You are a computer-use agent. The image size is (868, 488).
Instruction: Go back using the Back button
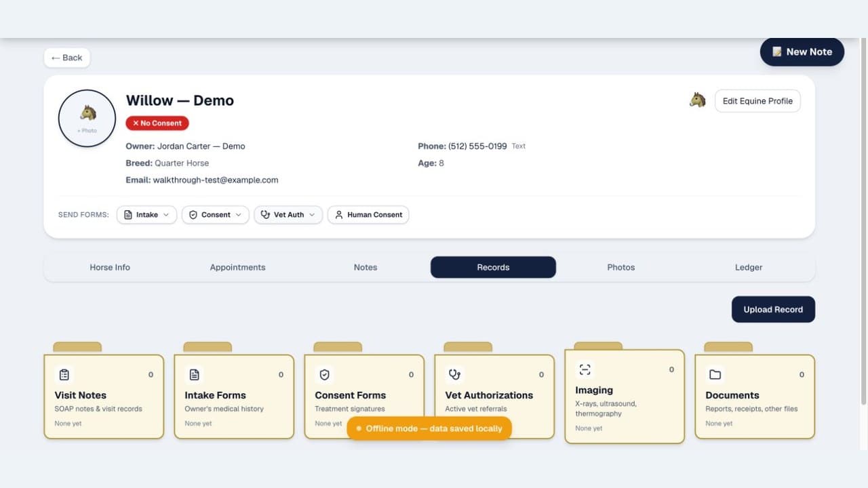point(67,58)
